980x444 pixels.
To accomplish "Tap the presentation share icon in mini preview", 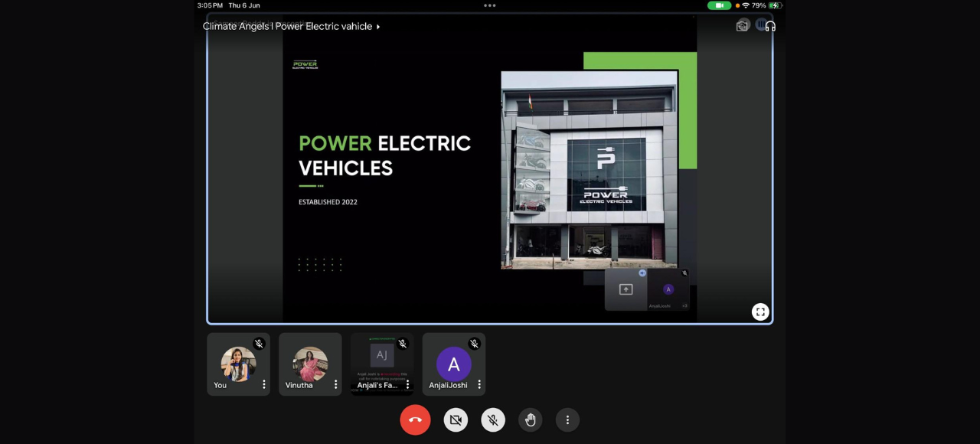I will click(626, 289).
